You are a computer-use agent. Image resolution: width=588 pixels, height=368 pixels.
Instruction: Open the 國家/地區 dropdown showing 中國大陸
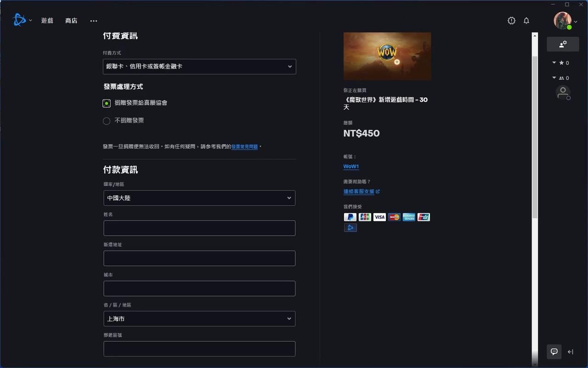click(x=199, y=198)
